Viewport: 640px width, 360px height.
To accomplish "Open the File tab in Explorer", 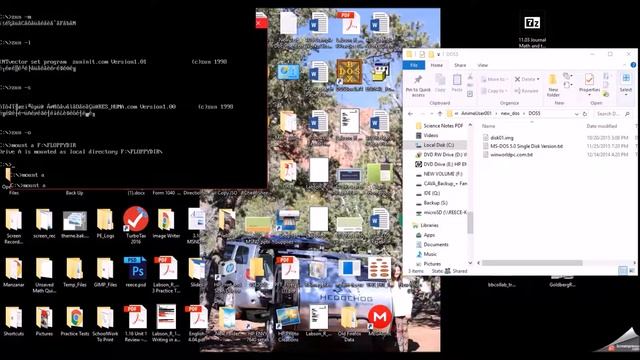I will coord(413,65).
